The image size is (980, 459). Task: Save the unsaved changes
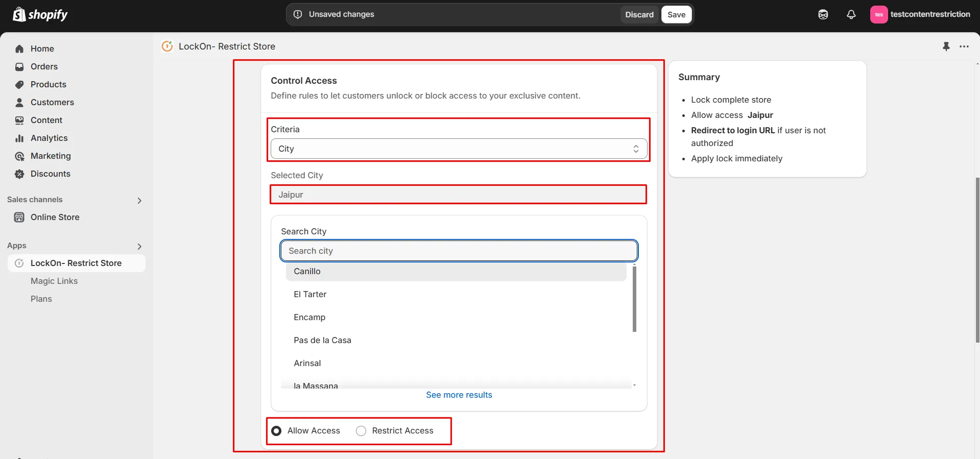click(676, 14)
